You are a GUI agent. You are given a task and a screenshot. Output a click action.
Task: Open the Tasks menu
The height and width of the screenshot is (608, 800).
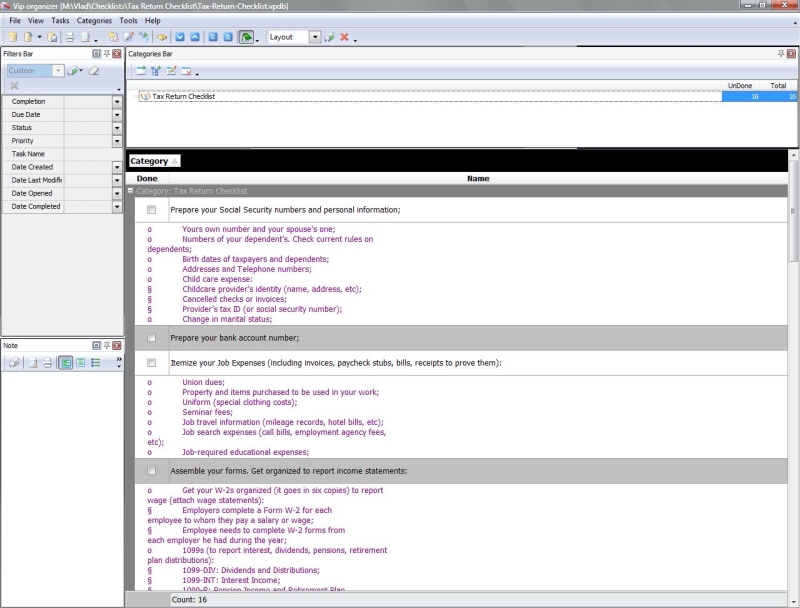60,20
